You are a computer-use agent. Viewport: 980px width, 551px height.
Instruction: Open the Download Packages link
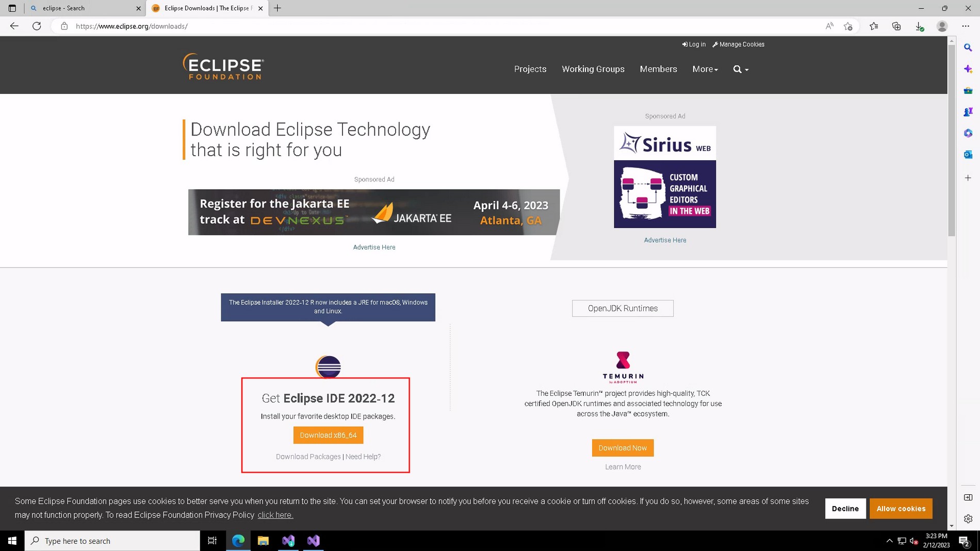pos(308,457)
